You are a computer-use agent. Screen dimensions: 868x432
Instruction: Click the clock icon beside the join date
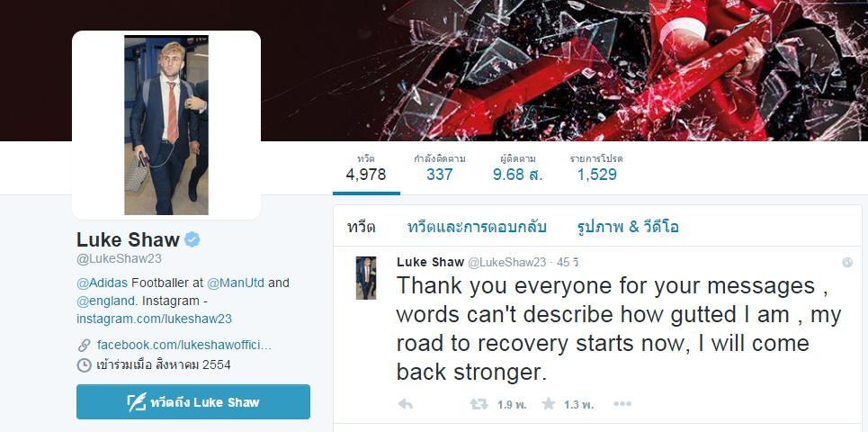(x=84, y=365)
